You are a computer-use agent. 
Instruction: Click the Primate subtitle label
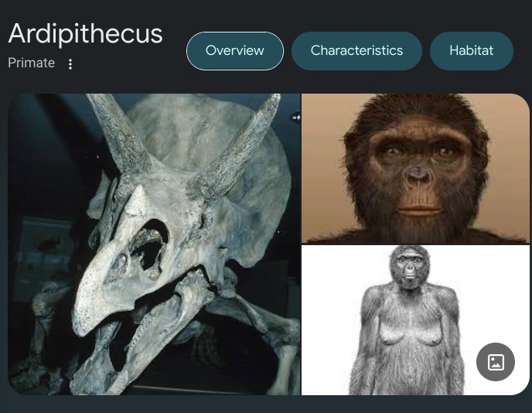click(x=31, y=63)
